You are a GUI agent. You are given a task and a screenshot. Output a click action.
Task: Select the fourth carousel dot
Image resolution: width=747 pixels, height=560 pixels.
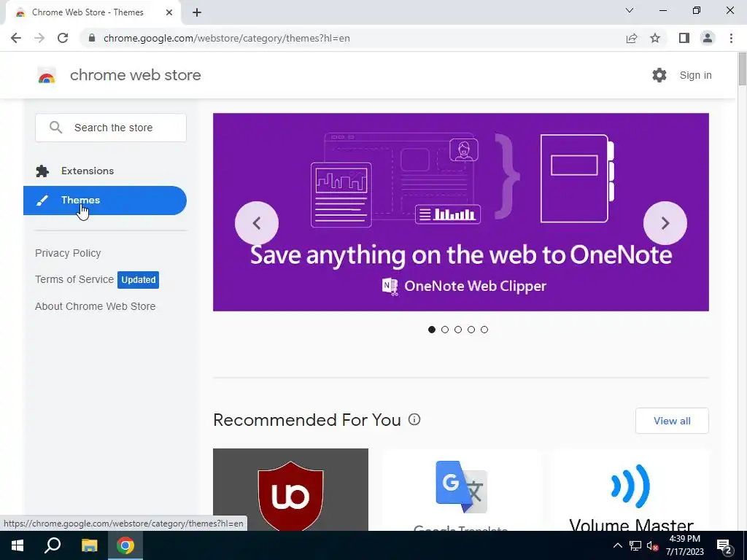pos(471,330)
